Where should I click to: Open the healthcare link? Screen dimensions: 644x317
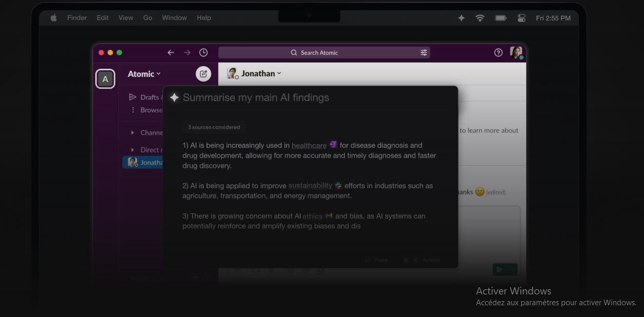click(309, 146)
